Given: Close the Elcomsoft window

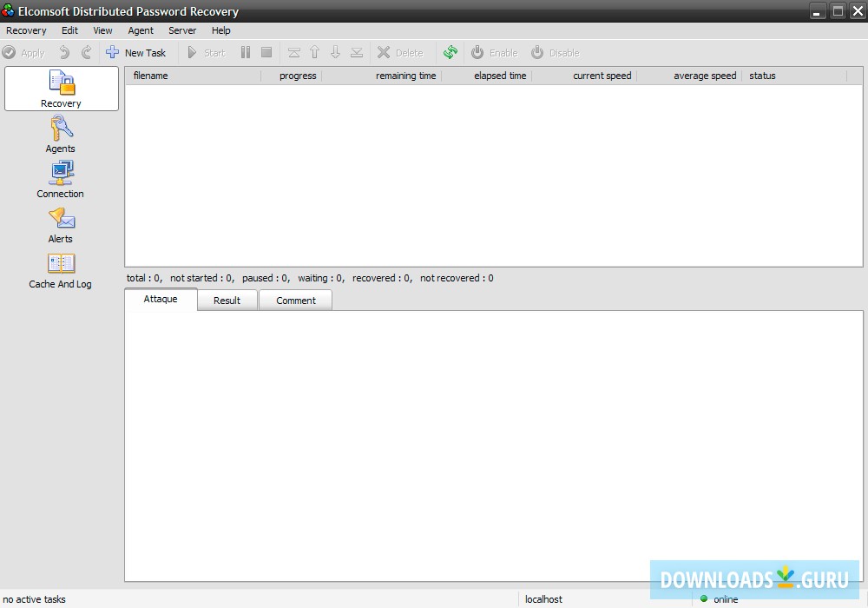Looking at the screenshot, I should click(x=858, y=11).
